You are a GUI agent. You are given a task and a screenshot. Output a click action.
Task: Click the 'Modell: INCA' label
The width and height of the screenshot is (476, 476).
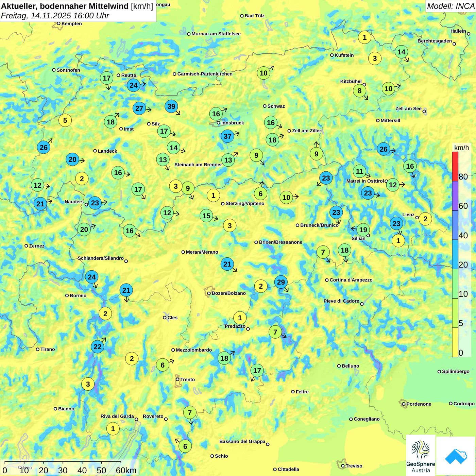451,6
